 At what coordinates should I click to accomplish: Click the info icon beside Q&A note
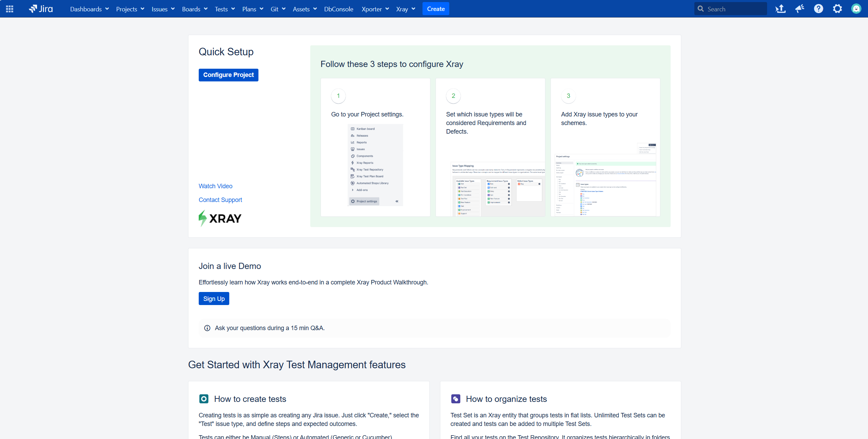[x=207, y=328]
